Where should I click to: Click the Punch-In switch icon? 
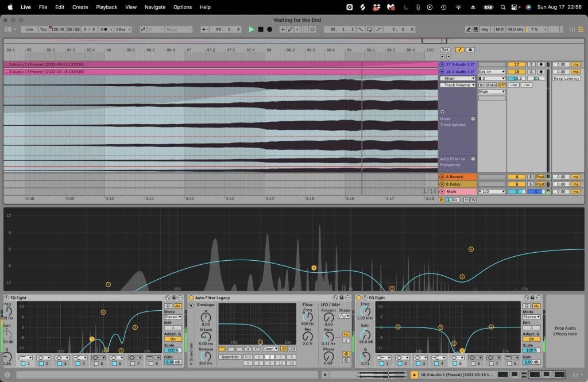click(361, 29)
